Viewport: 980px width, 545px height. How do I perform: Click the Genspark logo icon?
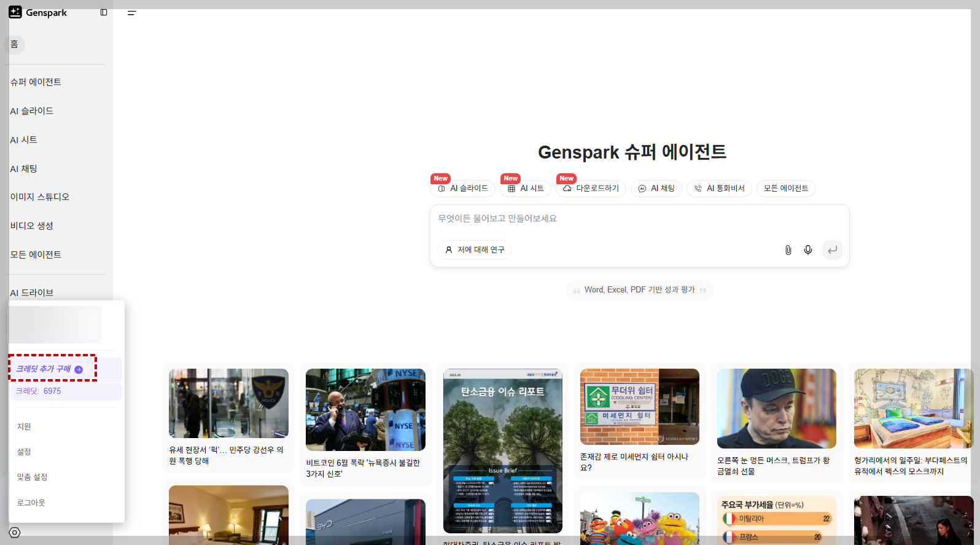[x=15, y=12]
